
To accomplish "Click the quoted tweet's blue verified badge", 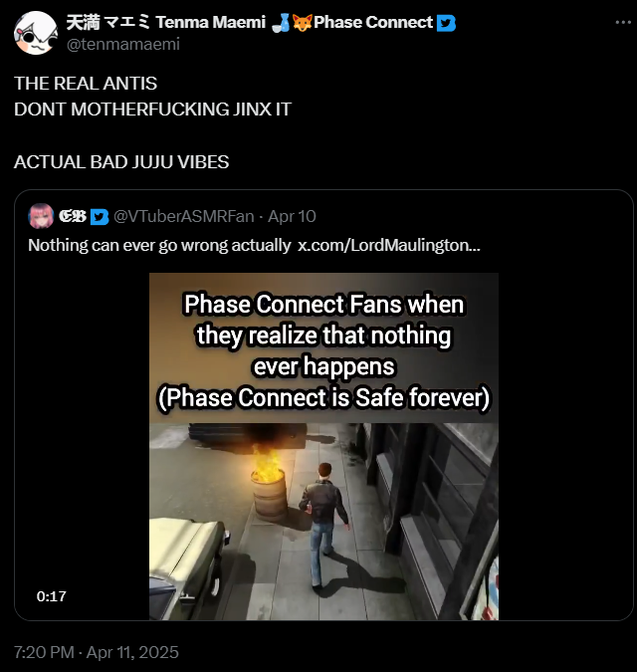I will tap(100, 216).
